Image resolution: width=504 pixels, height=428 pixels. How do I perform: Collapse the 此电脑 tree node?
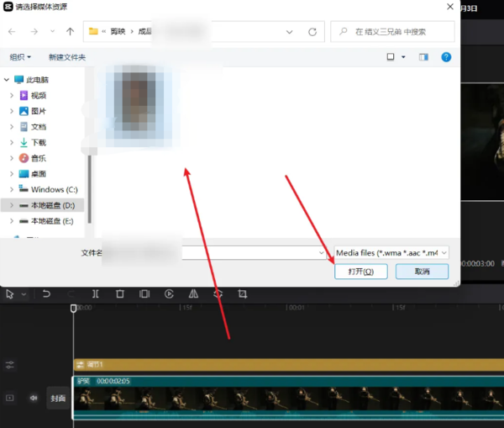click(7, 80)
